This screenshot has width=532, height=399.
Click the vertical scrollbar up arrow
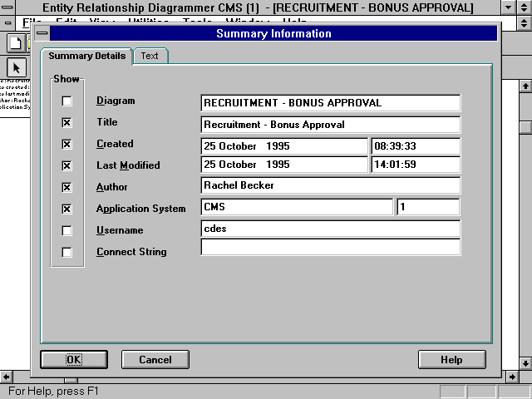click(525, 86)
